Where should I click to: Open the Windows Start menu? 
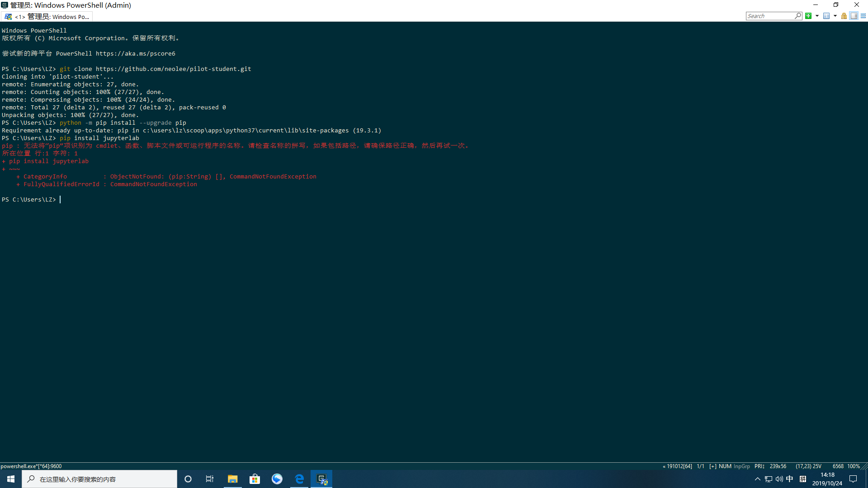click(10, 479)
